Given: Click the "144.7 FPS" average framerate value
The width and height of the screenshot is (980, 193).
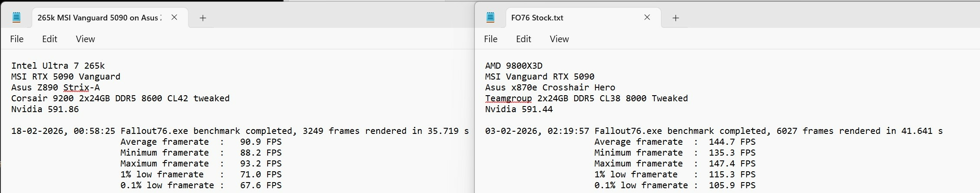Looking at the screenshot, I should click(732, 142).
